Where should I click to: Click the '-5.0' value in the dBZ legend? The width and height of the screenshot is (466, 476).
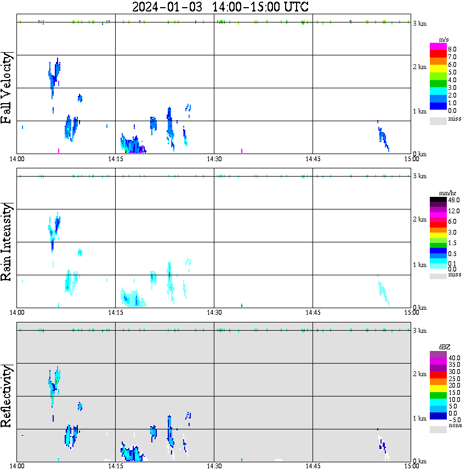pos(454,420)
